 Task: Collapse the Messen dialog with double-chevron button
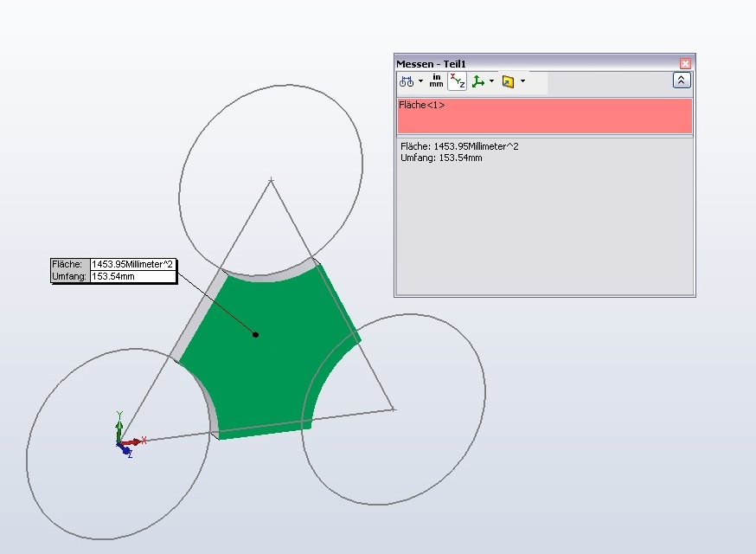(682, 81)
